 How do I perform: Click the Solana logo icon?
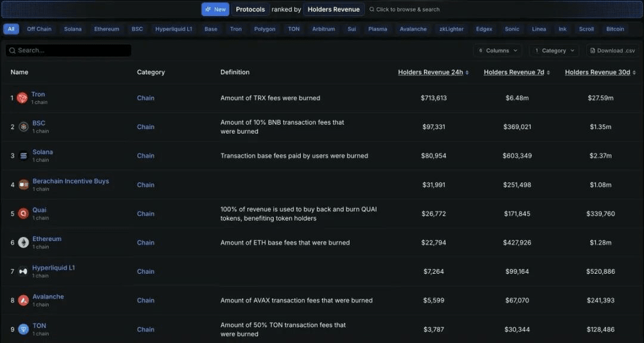point(23,156)
